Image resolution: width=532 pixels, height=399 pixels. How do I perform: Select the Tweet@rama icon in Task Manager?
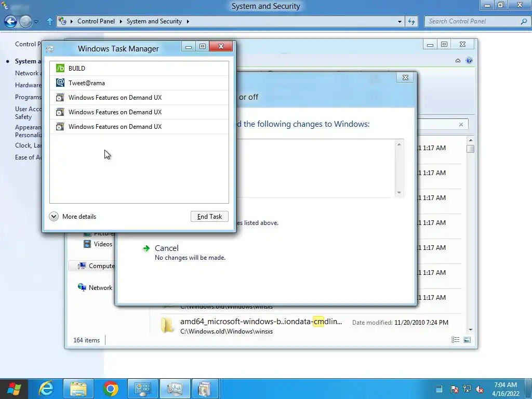pos(60,83)
